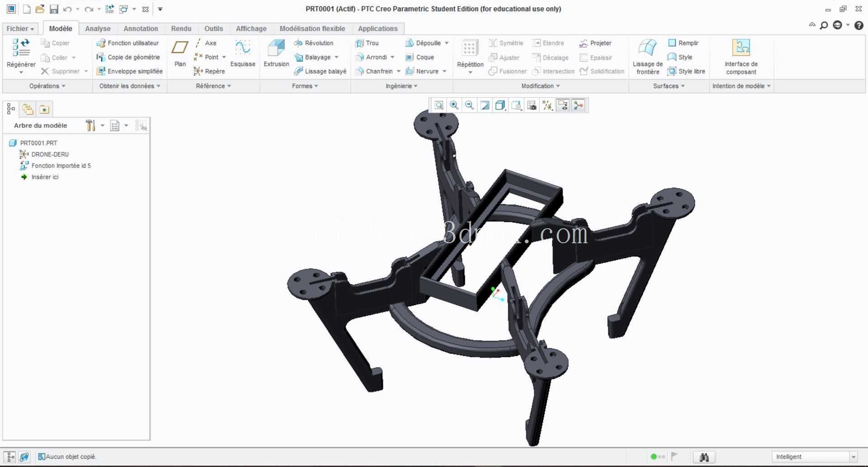Expand the Opérations group menu
This screenshot has height=467, width=868.
pos(47,86)
